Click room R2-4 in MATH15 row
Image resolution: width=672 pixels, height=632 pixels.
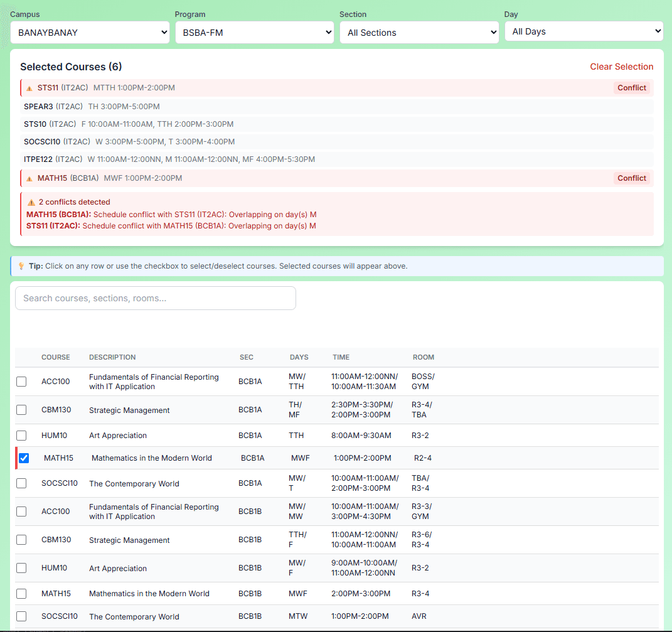(422, 458)
